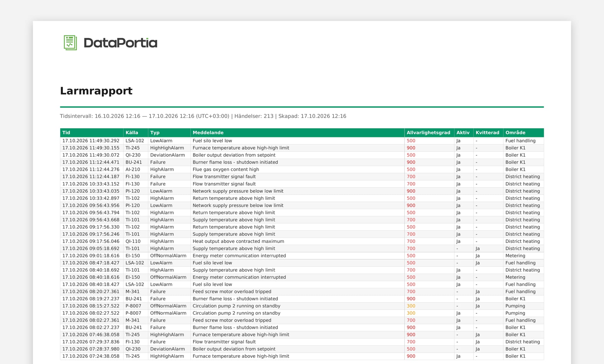604x364 pixels.
Task: Click Metering in the 09:01:18.616 row
Action: tap(515, 256)
